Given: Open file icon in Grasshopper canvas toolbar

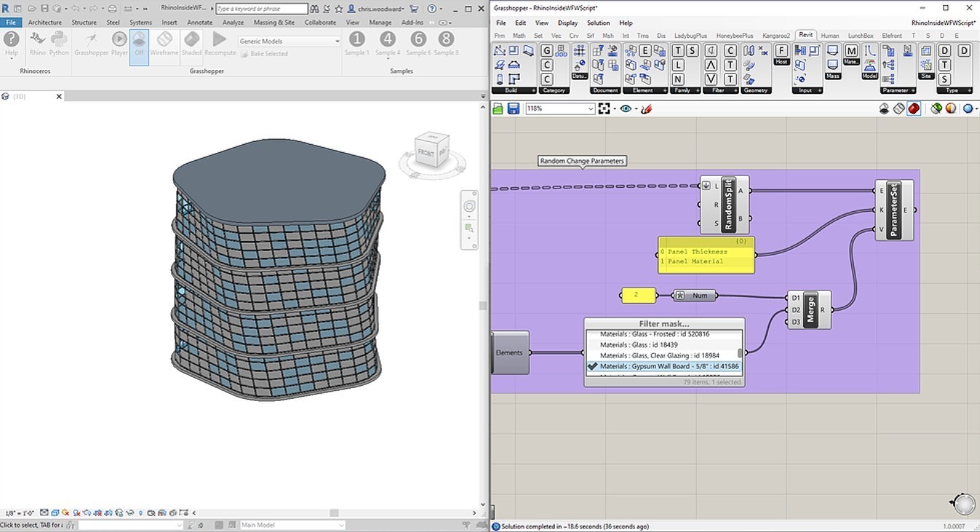Looking at the screenshot, I should point(498,108).
